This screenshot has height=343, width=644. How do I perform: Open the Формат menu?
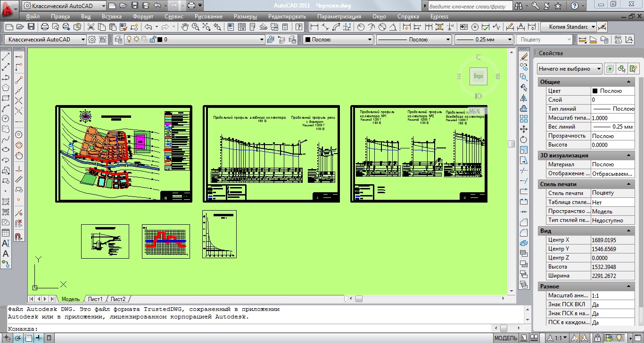coord(143,16)
